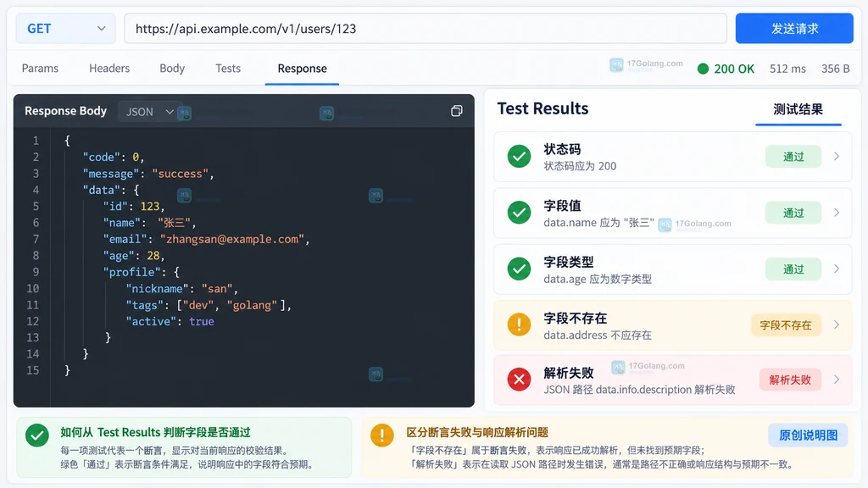The image size is (868, 488).
Task: Expand the 状态码 test result chevron
Action: point(837,157)
